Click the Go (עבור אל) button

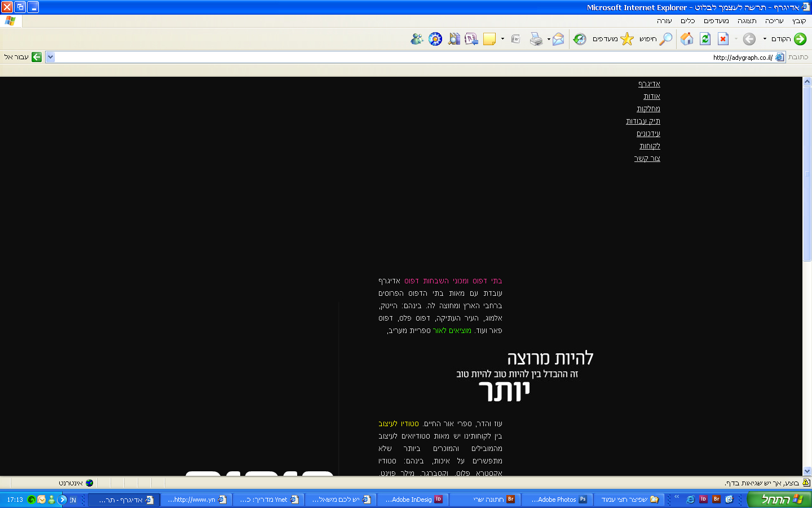[23, 57]
